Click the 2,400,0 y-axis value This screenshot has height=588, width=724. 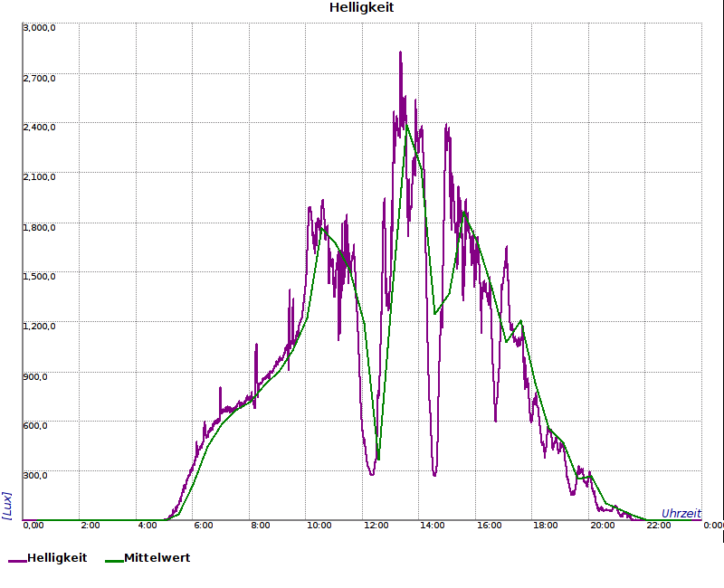click(39, 127)
